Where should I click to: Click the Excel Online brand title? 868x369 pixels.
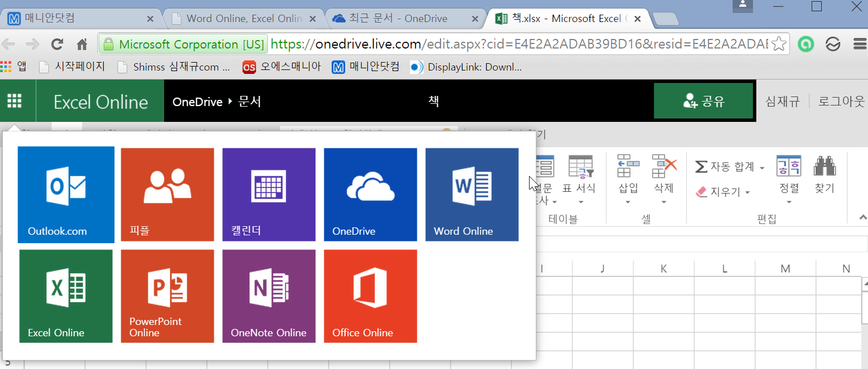pos(100,102)
